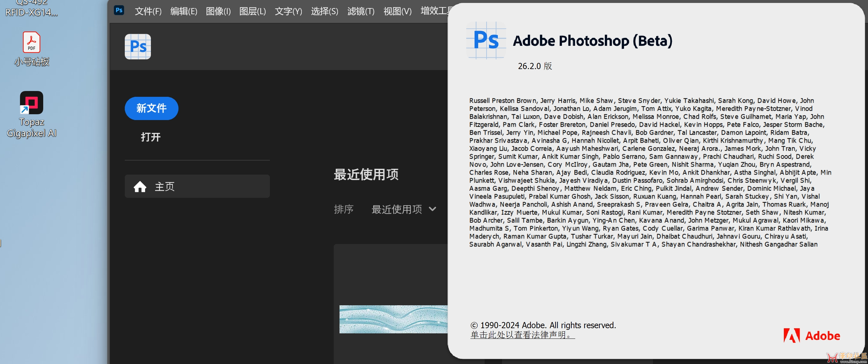Image resolution: width=868 pixels, height=364 pixels.
Task: Expand the 最近使用项 sort dropdown
Action: point(404,209)
